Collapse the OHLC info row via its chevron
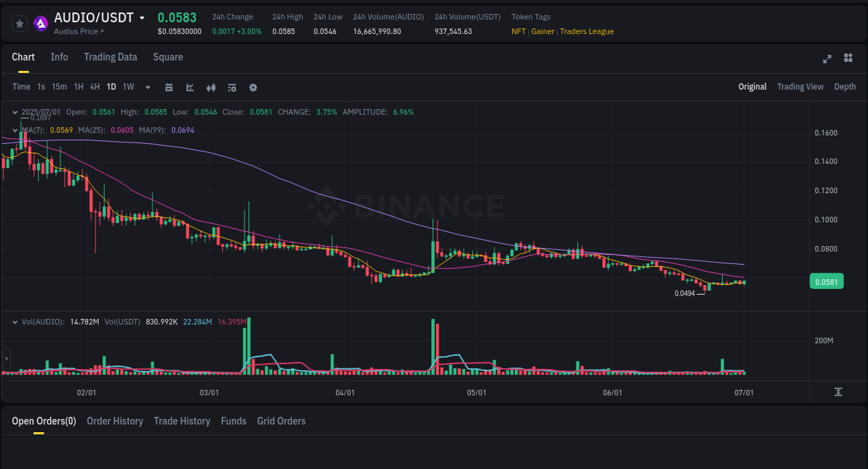Viewport: 868px width, 469px height. 15,111
